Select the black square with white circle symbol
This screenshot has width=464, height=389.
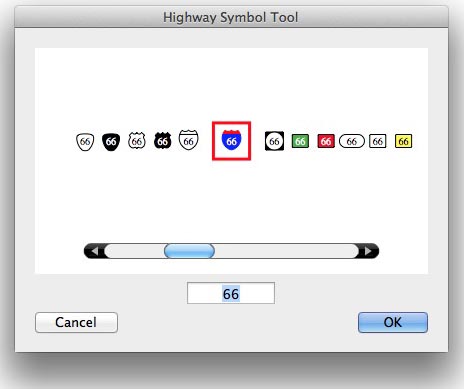pyautogui.click(x=274, y=141)
